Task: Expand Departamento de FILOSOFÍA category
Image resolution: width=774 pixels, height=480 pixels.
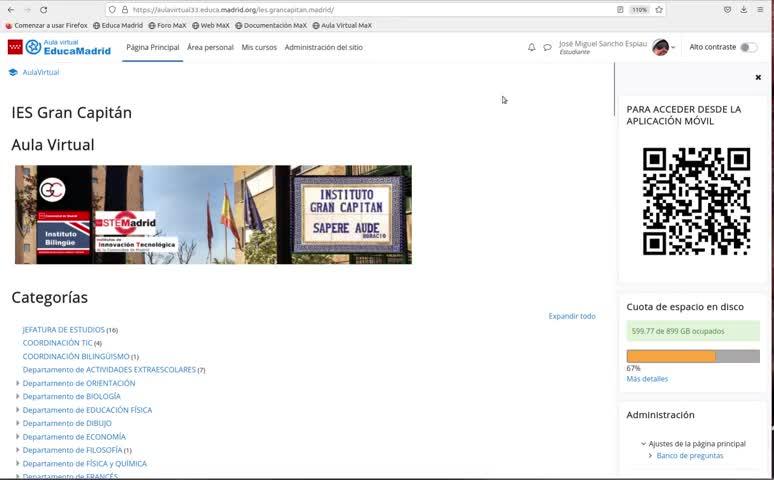Action: 18,450
